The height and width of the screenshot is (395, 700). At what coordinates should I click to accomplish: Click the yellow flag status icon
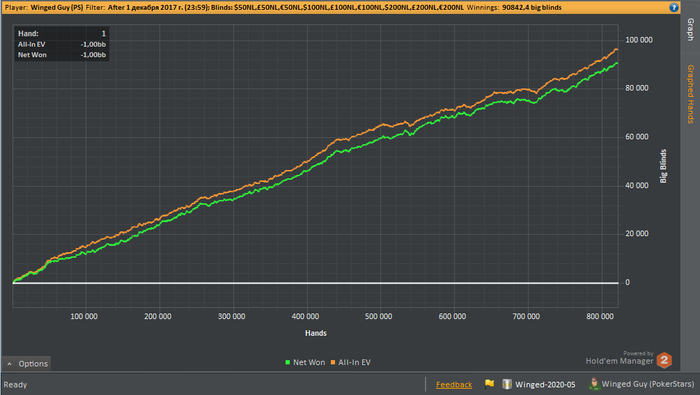[489, 383]
